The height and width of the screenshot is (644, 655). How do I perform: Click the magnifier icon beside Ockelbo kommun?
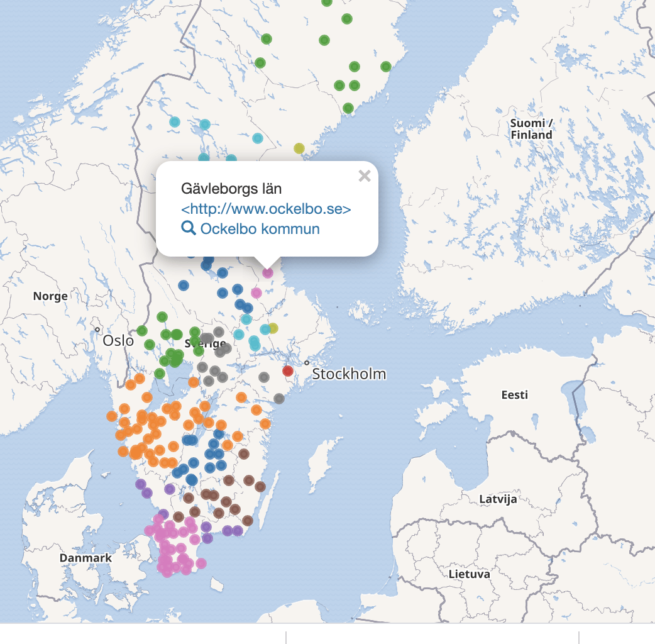coord(188,228)
